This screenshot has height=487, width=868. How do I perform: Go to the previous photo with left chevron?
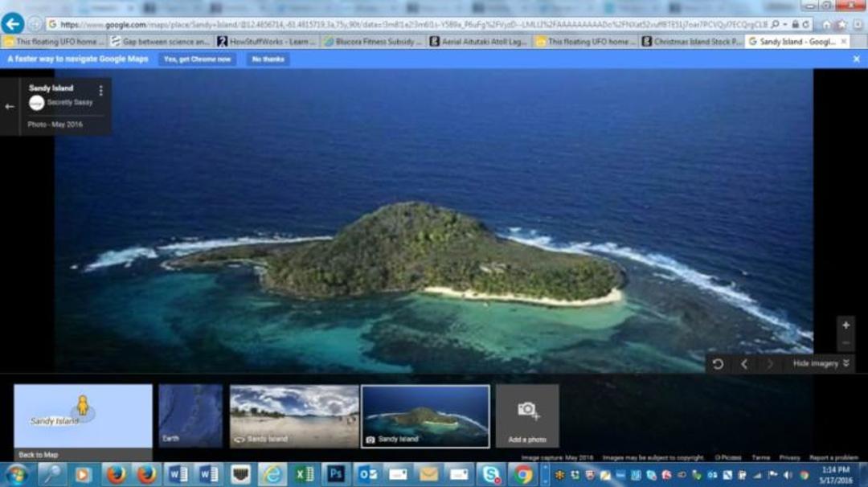click(744, 363)
